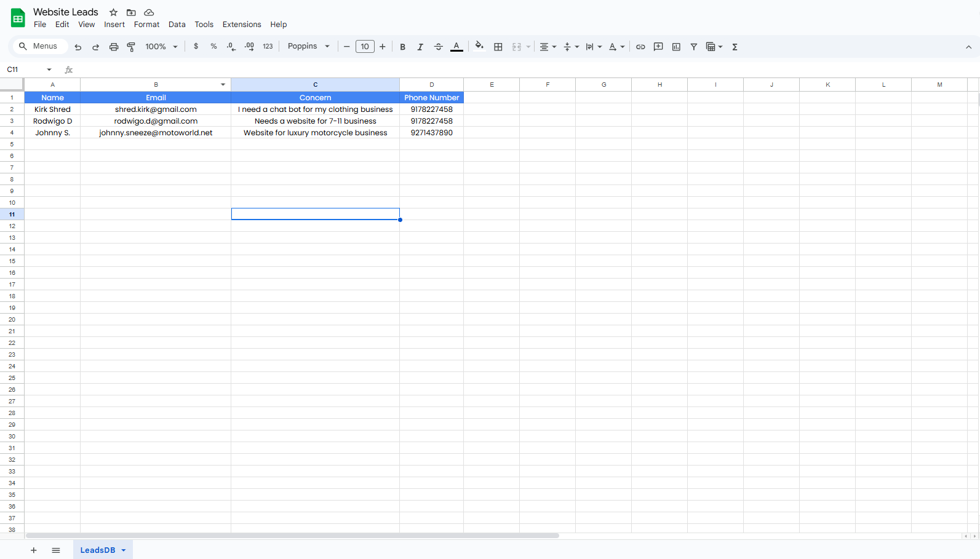Open more number formats 123
This screenshot has height=559, width=980.
(x=268, y=46)
